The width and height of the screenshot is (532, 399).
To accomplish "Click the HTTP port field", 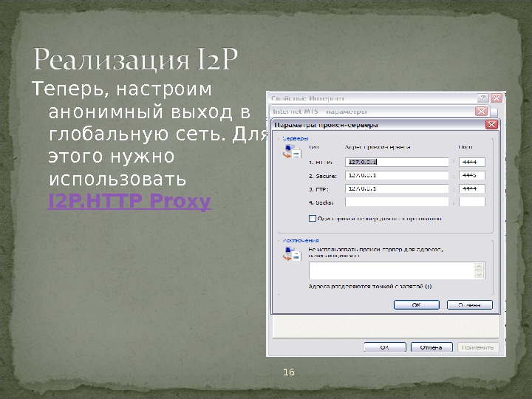I will [472, 162].
